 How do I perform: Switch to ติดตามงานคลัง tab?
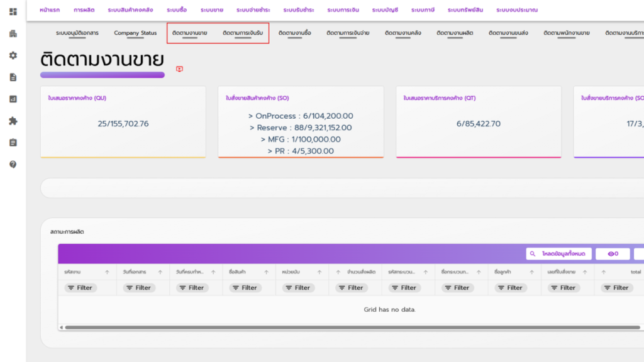[x=403, y=33]
